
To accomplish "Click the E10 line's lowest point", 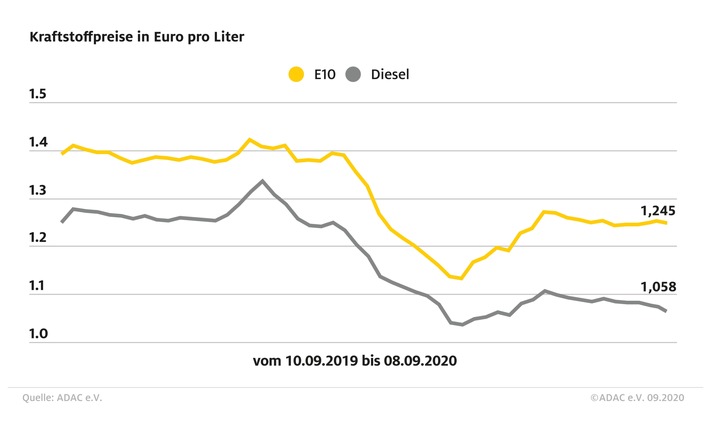I will 461,278.
